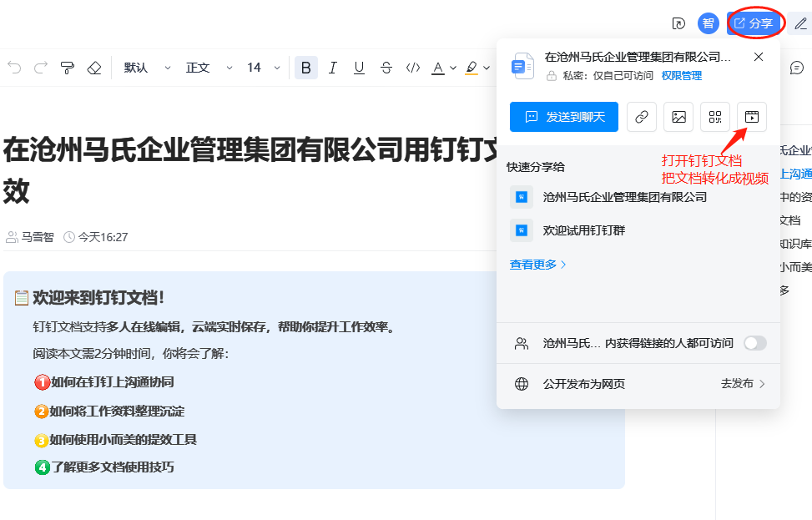Enable organization link access switch
The width and height of the screenshot is (812, 520).
pos(755,343)
